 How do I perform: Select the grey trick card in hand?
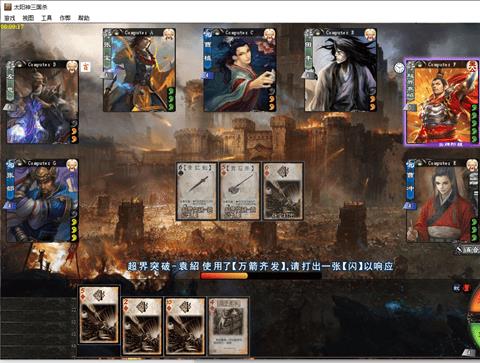coord(229,326)
